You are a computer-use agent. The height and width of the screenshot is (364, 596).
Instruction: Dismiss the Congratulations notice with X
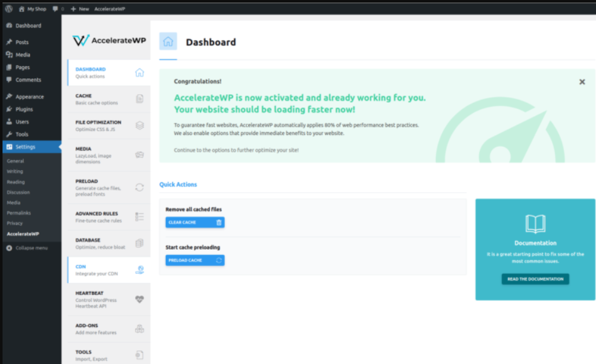(582, 82)
